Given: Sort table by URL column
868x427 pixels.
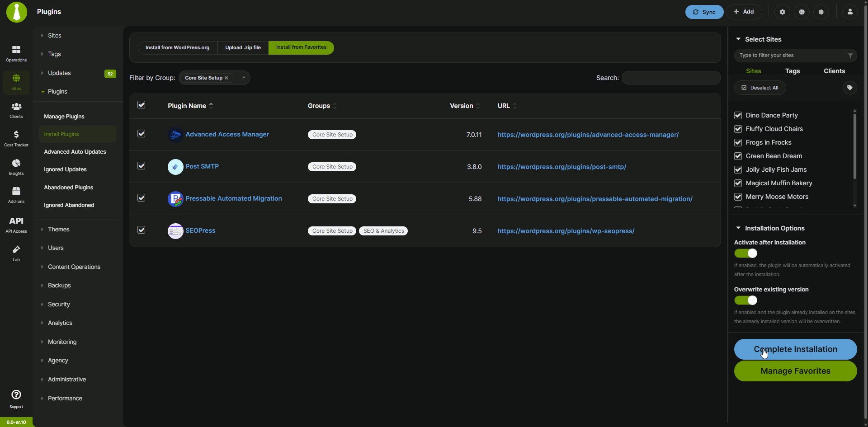Looking at the screenshot, I should 507,106.
